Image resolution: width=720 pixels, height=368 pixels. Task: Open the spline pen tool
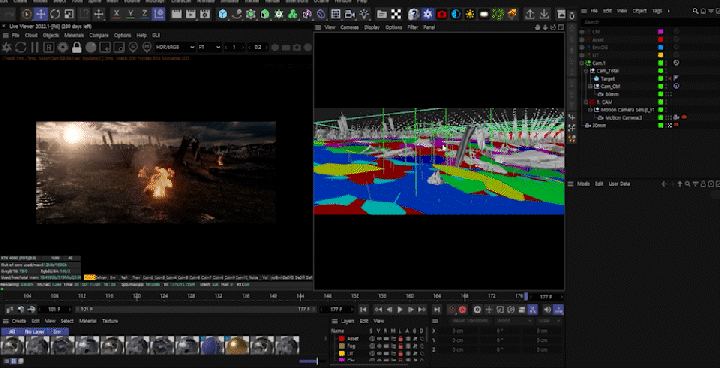pos(237,14)
